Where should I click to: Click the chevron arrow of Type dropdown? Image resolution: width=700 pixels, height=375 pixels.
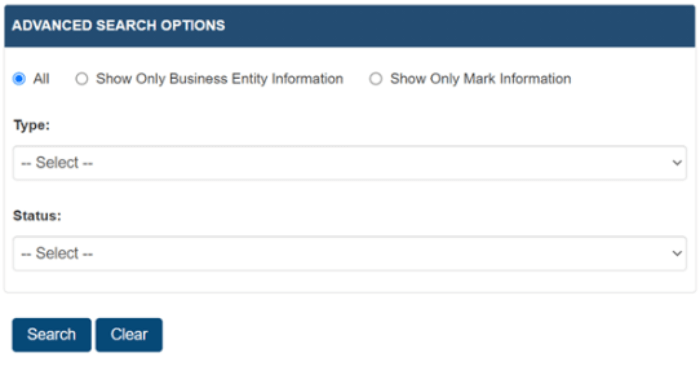click(677, 163)
